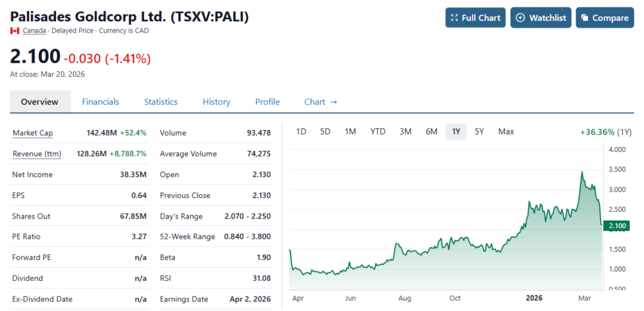Open the Statistics tab
Screen dimensions: 644x311
coord(160,102)
